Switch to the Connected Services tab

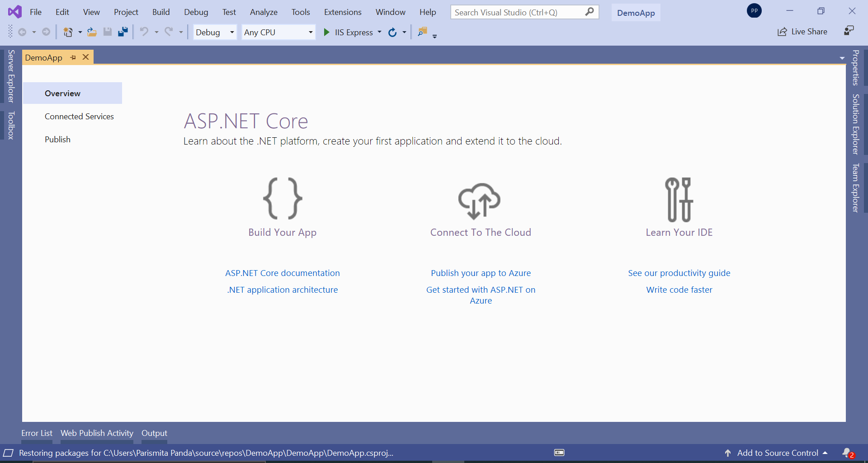point(79,116)
